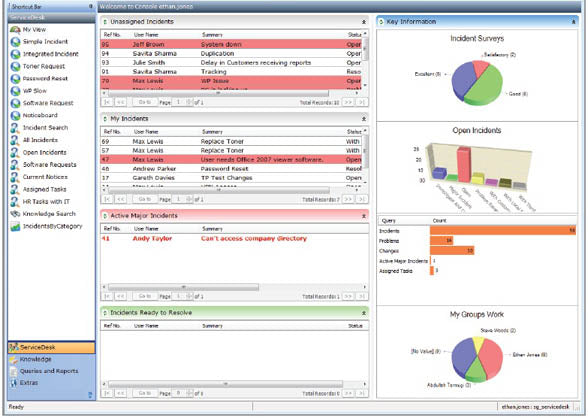Click the Integrated Incident globe icon
Viewport: 588px width, 418px height.
coord(15,54)
